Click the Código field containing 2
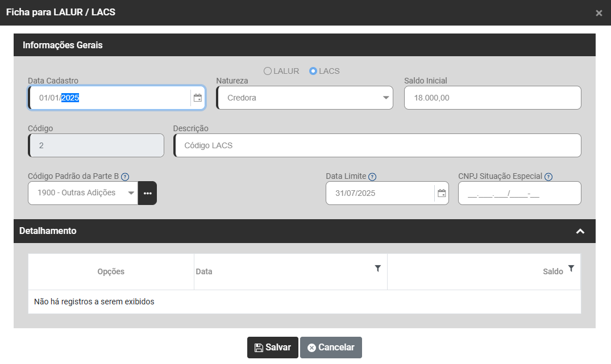Image resolution: width=611 pixels, height=364 pixels. point(96,145)
